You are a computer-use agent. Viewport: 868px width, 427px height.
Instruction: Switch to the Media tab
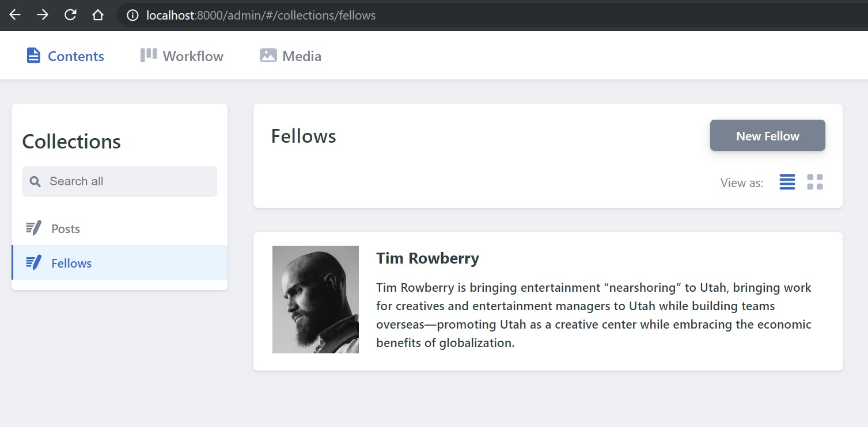tap(290, 56)
